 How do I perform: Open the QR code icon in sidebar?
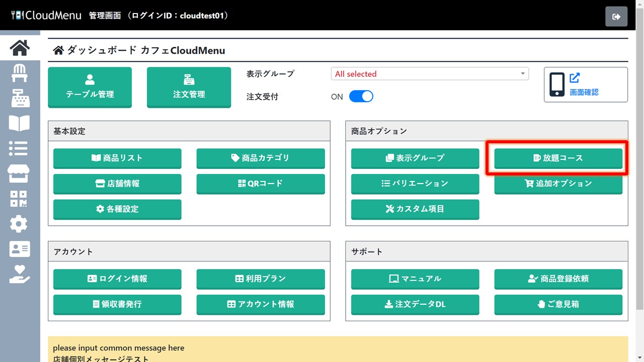click(20, 199)
